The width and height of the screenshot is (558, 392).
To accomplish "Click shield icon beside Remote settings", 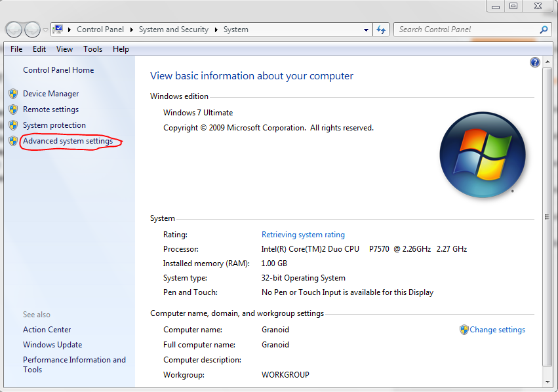I will (x=13, y=109).
